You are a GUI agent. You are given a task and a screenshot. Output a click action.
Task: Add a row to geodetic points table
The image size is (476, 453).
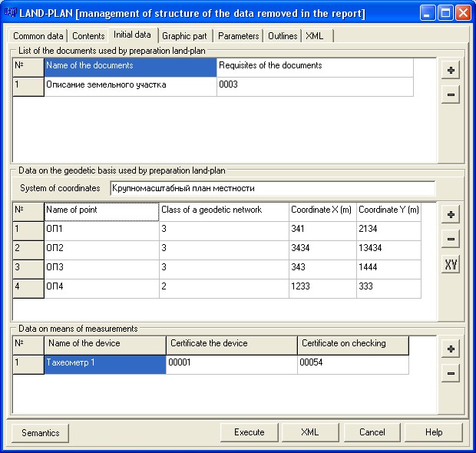click(451, 215)
